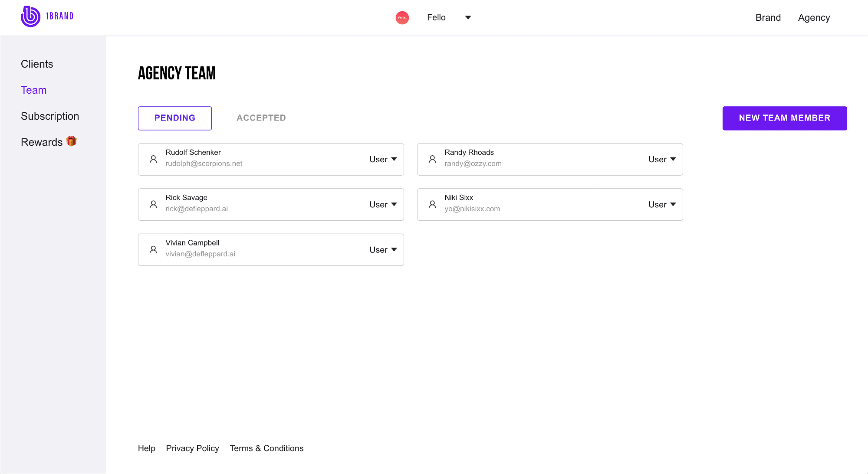Select the Pending tab

pyautogui.click(x=175, y=118)
